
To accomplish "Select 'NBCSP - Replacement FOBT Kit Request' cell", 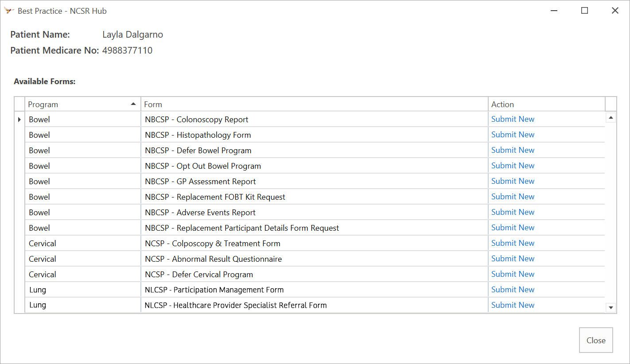I will 315,197.
